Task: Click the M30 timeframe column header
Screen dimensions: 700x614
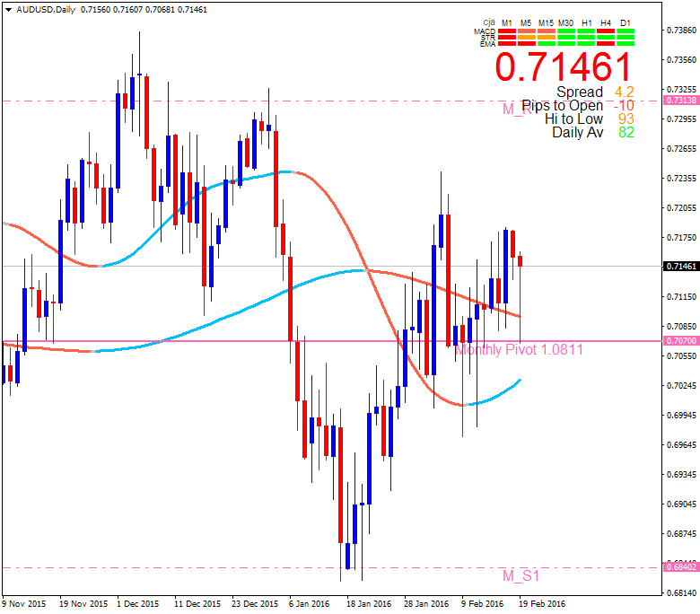Action: pos(565,22)
